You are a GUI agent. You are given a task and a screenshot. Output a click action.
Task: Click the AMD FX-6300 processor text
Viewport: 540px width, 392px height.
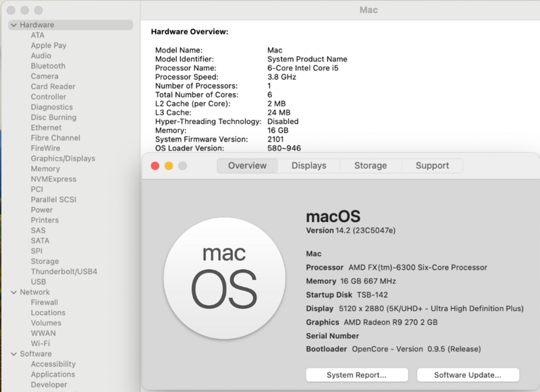pyautogui.click(x=418, y=267)
